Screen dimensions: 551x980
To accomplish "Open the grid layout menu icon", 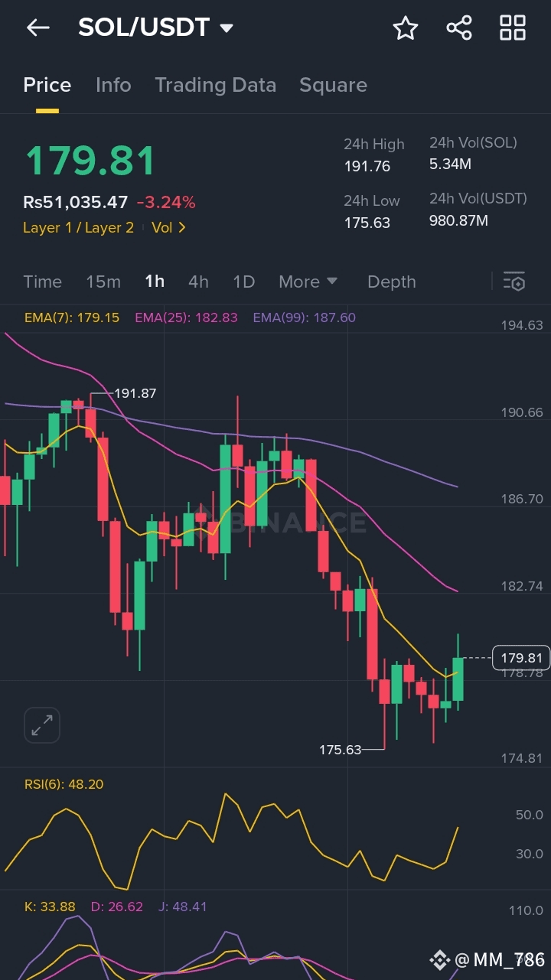I will 513,28.
